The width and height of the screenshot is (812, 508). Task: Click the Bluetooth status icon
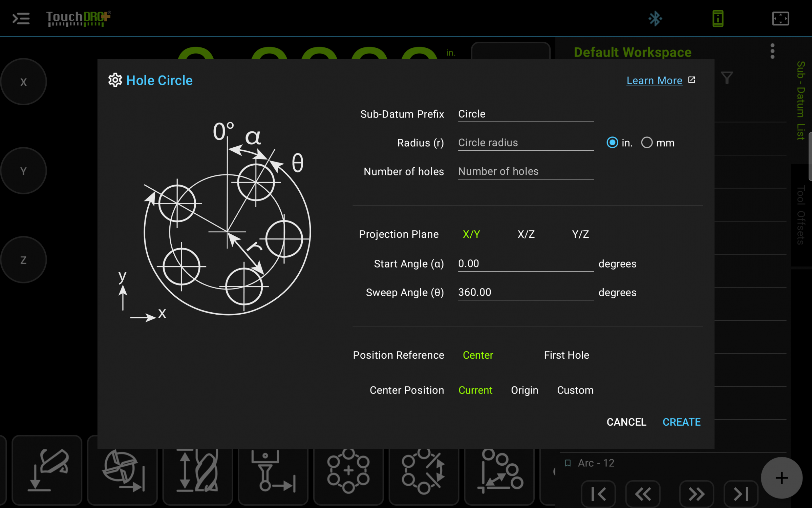(655, 18)
